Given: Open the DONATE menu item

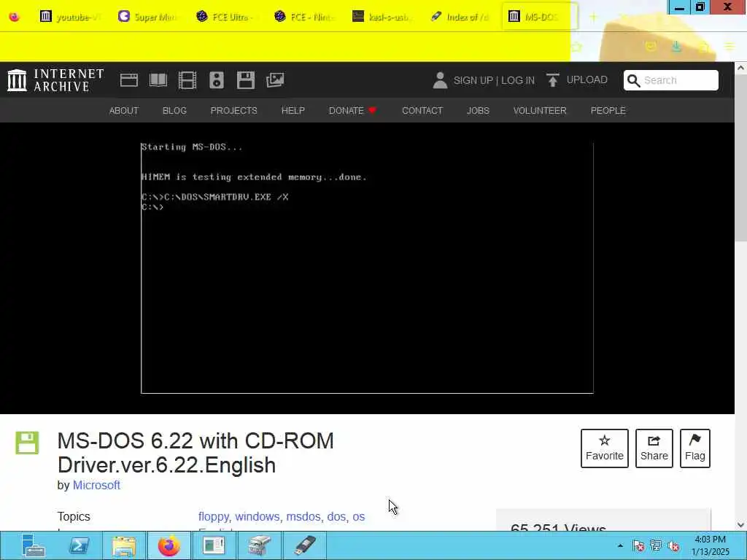Looking at the screenshot, I should click(x=352, y=111).
